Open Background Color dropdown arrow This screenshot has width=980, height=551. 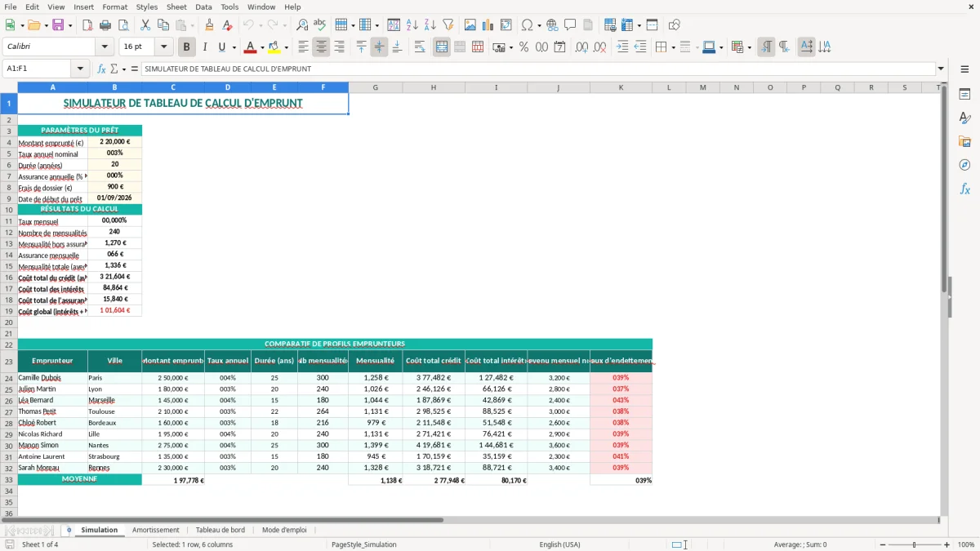286,47
